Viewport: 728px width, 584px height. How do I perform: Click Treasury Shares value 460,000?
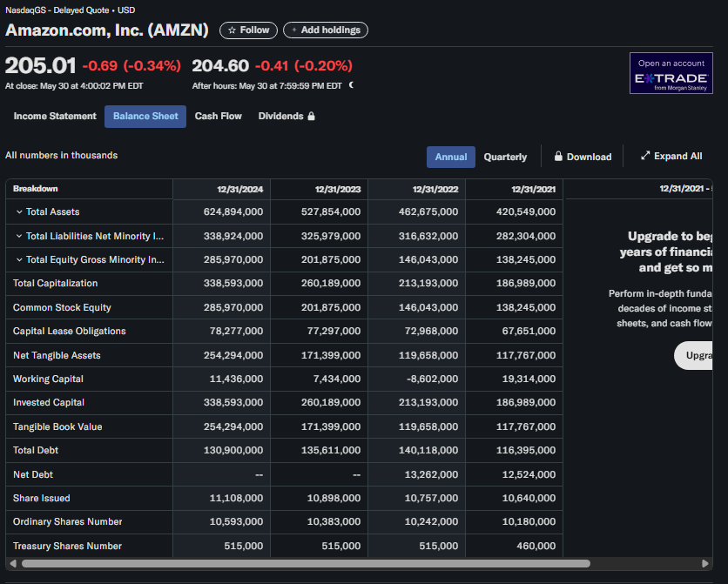coord(536,546)
